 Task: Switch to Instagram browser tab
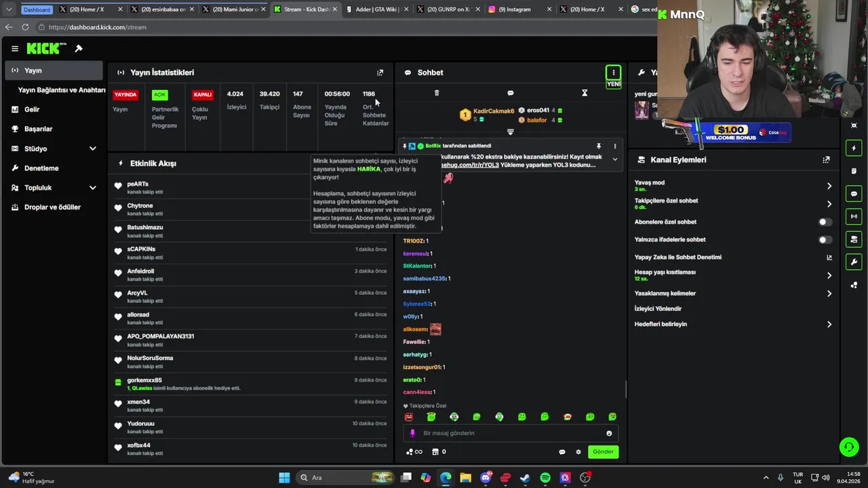[519, 9]
